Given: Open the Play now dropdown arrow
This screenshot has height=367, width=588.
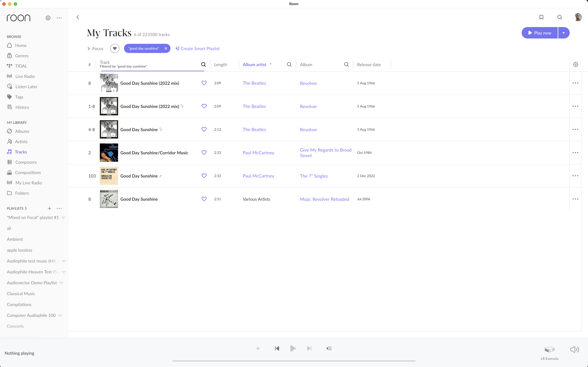Looking at the screenshot, I should click(564, 33).
